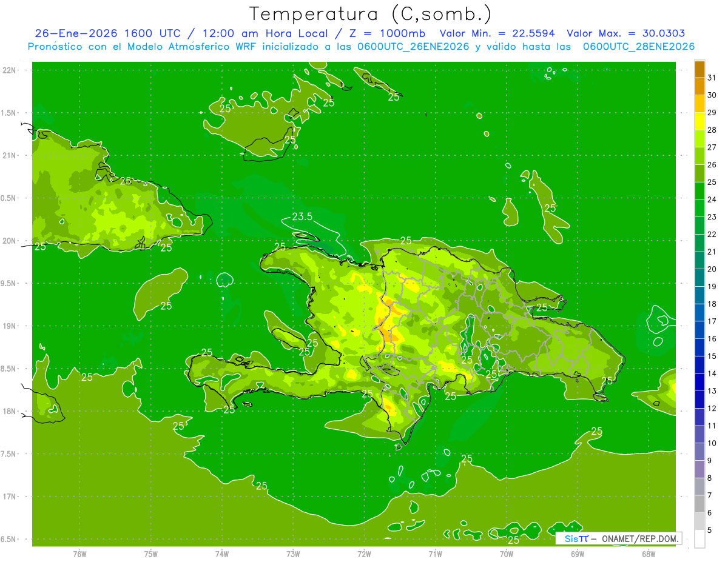Click the '69W' longitude axis label
Screen dimensions: 728x562
578,554
